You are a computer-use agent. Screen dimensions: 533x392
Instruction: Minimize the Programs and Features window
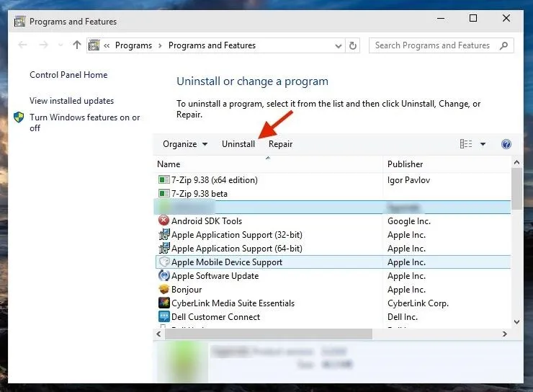click(441, 18)
